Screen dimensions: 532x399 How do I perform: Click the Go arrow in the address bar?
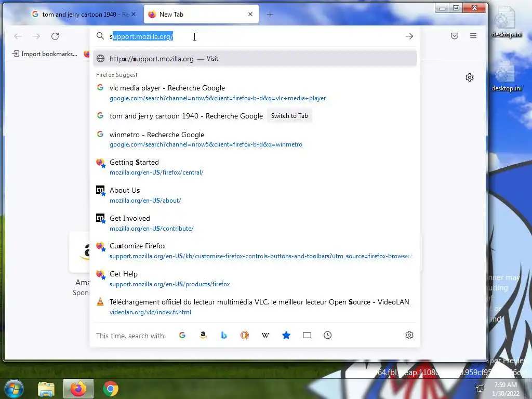(409, 36)
